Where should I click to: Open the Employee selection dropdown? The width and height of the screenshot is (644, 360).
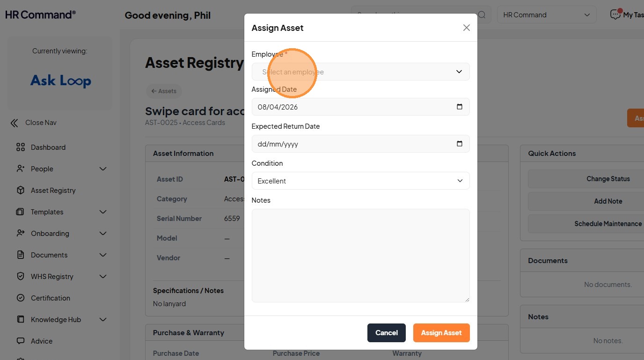tap(360, 72)
